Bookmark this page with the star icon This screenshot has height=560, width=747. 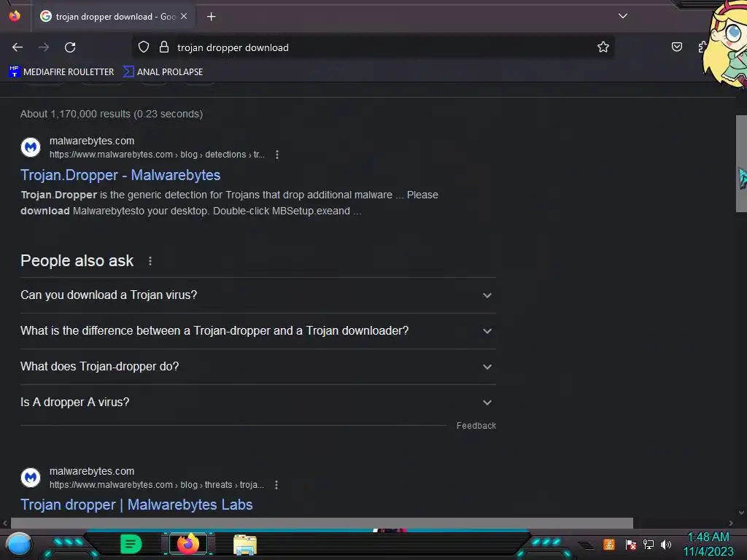(x=603, y=47)
